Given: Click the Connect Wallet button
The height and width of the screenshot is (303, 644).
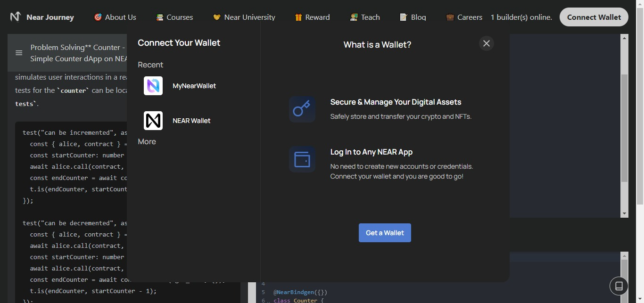Looking at the screenshot, I should pyautogui.click(x=594, y=17).
